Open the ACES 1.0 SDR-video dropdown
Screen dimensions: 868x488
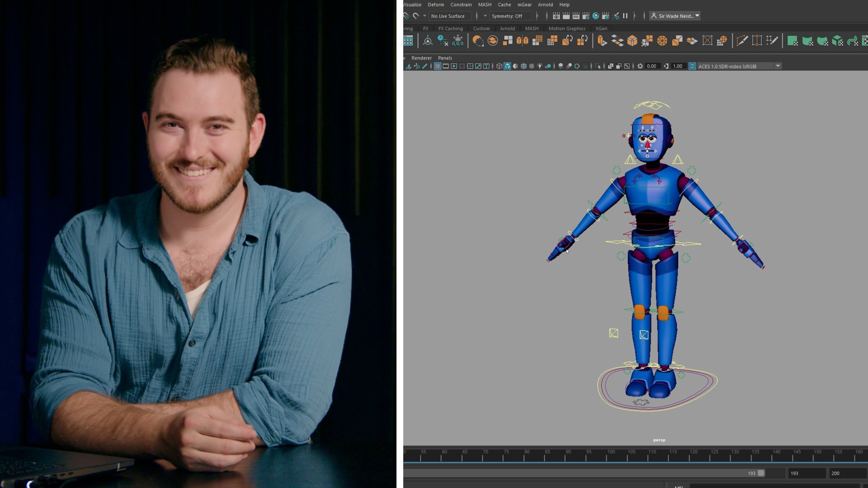click(x=778, y=66)
